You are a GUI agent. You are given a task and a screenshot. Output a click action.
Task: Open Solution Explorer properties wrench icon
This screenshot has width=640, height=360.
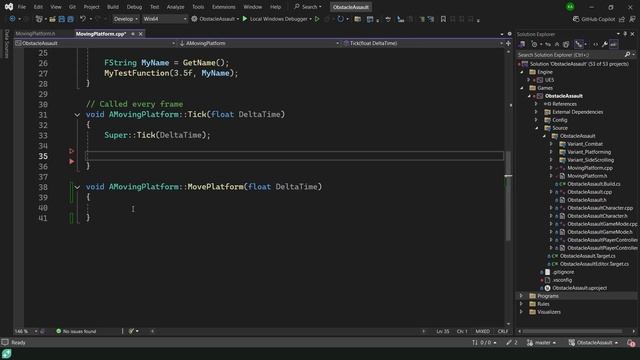pyautogui.click(x=604, y=44)
